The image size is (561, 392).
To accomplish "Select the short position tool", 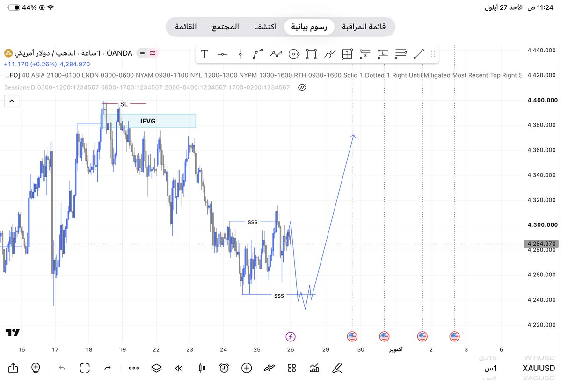I will coord(365,54).
